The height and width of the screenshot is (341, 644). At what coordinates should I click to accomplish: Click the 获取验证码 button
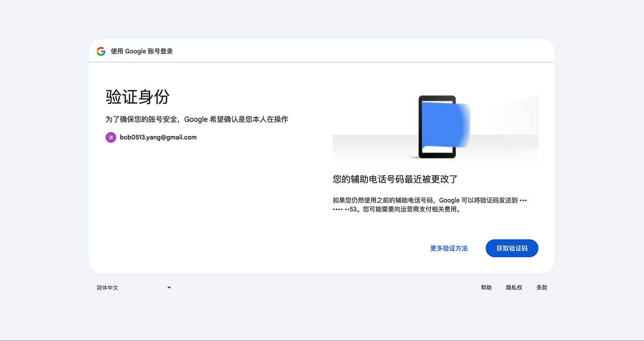click(x=512, y=248)
